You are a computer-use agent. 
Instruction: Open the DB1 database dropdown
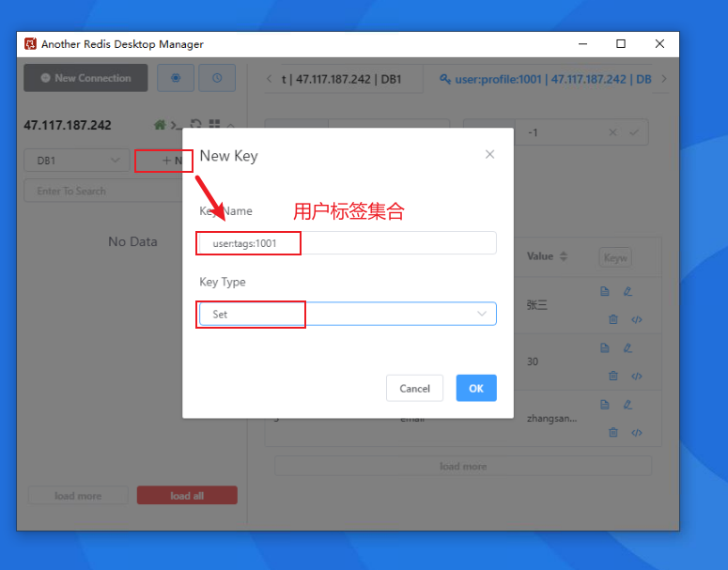pyautogui.click(x=77, y=161)
